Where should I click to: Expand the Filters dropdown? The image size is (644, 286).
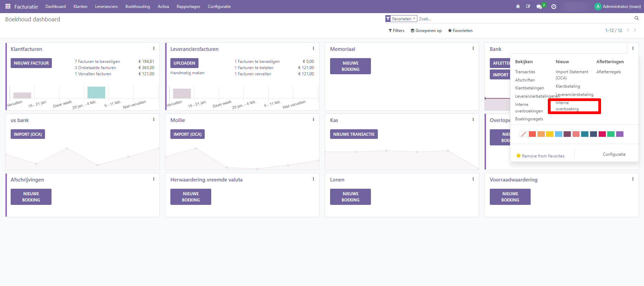click(x=396, y=31)
